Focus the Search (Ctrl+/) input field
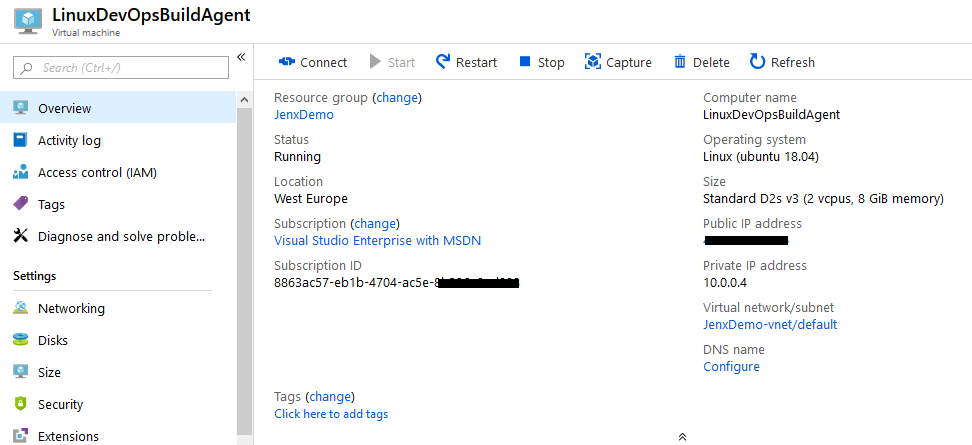This screenshot has height=445, width=972. coord(121,68)
